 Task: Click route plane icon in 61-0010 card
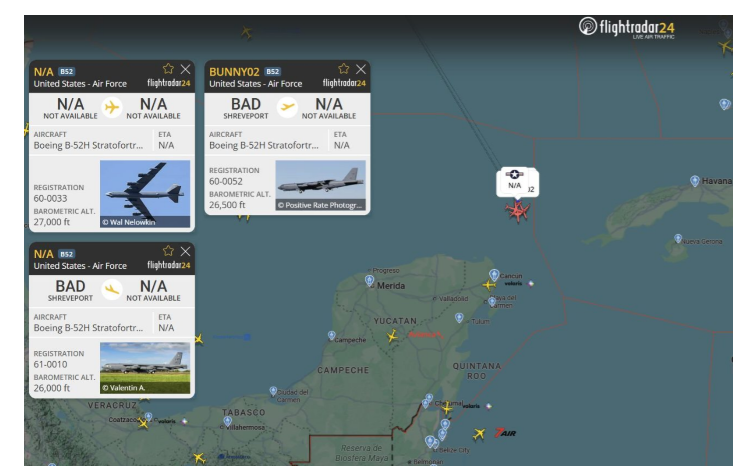tap(112, 290)
